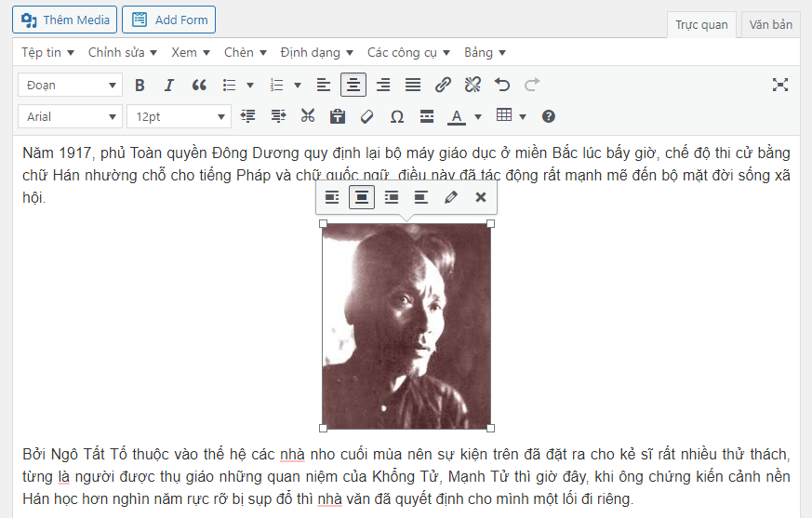This screenshot has width=812, height=518.
Task: Open the text color picker arrow
Action: click(x=478, y=116)
